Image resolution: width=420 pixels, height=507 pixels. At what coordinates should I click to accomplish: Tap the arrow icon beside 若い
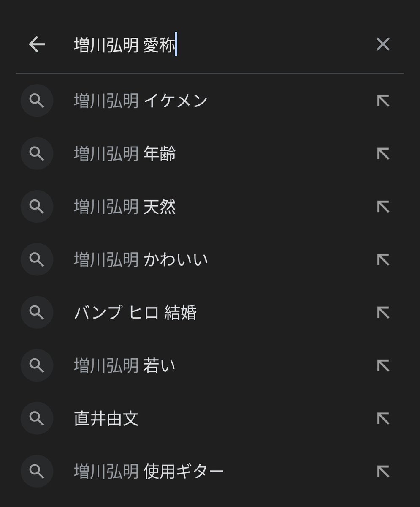pos(383,365)
